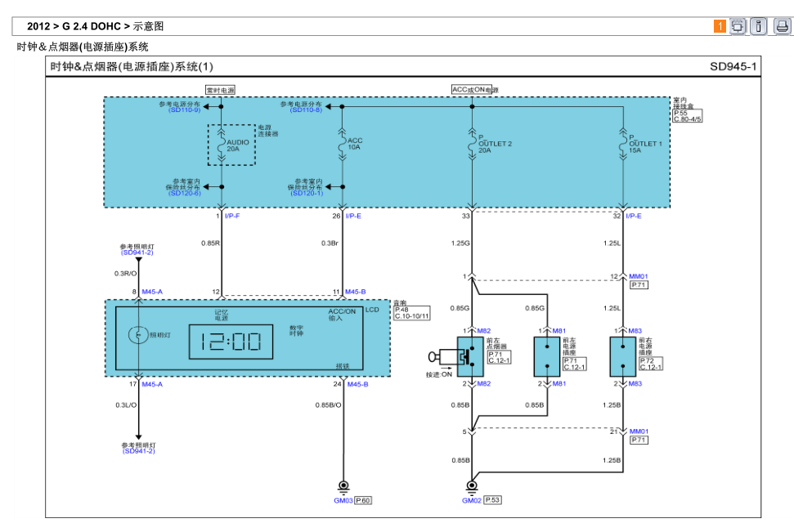This screenshot has height=532, width=794.
Task: Open the M45-A connector at pin 17
Action: [x=152, y=385]
